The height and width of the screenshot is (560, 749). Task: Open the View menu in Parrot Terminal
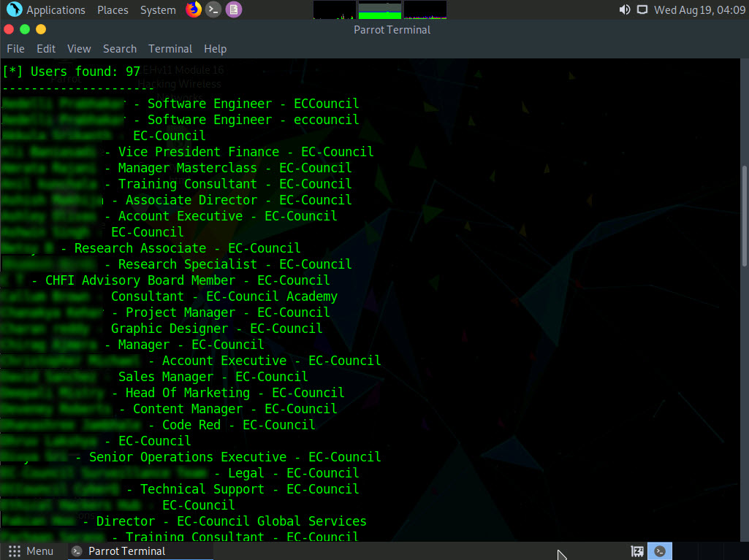pyautogui.click(x=79, y=49)
